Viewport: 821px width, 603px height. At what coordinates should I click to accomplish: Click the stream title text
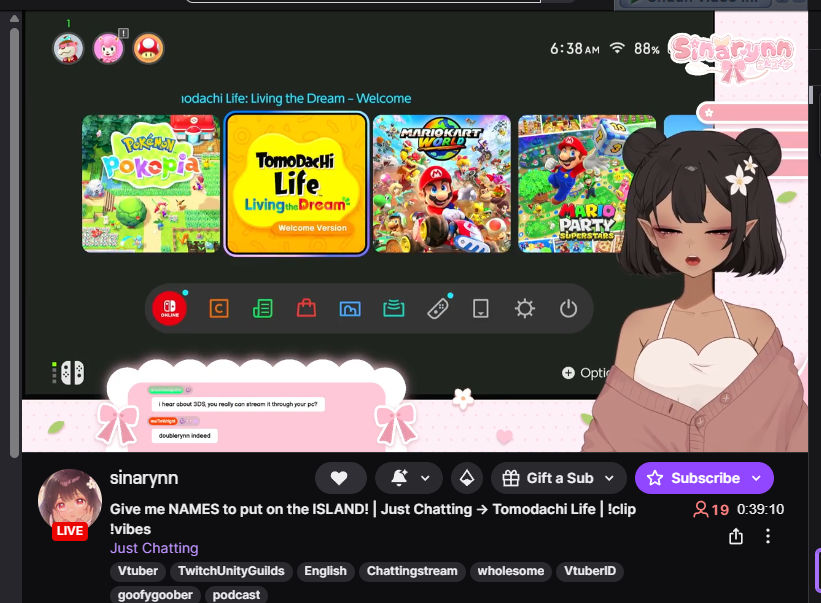[372, 519]
